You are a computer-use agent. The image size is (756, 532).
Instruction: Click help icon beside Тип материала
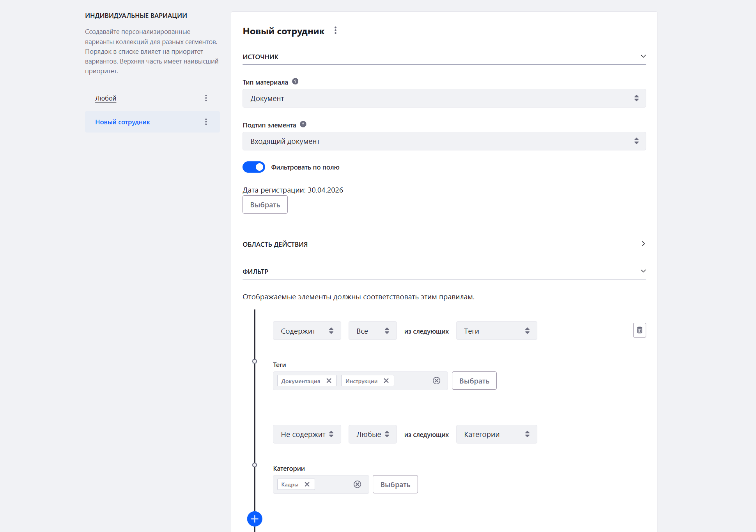coord(295,81)
